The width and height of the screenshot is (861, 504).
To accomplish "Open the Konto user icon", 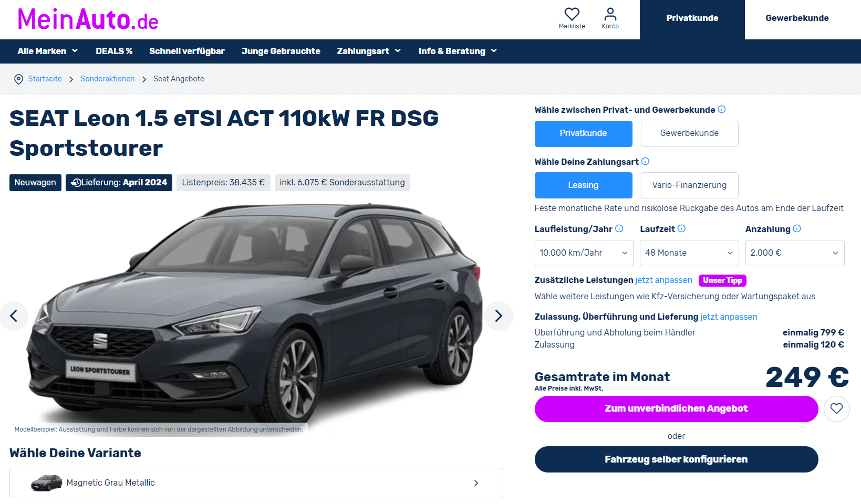I will tap(610, 18).
